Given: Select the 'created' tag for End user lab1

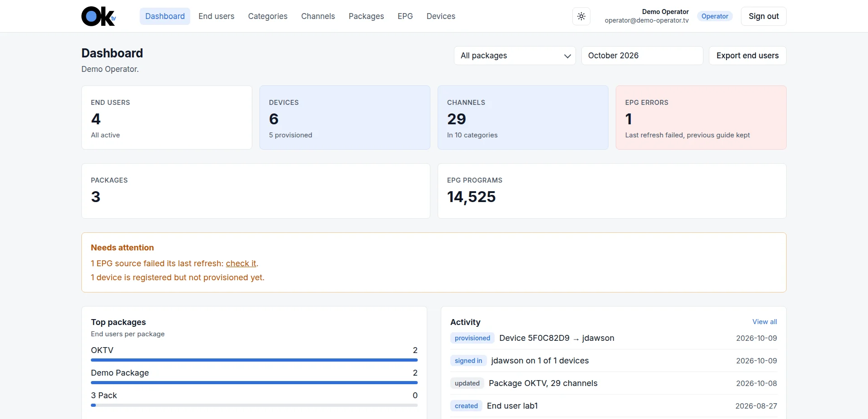Looking at the screenshot, I should [x=466, y=406].
